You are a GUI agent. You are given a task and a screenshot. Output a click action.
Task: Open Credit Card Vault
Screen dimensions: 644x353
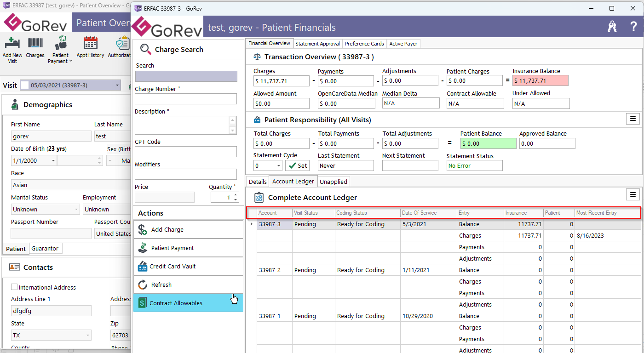coord(188,266)
